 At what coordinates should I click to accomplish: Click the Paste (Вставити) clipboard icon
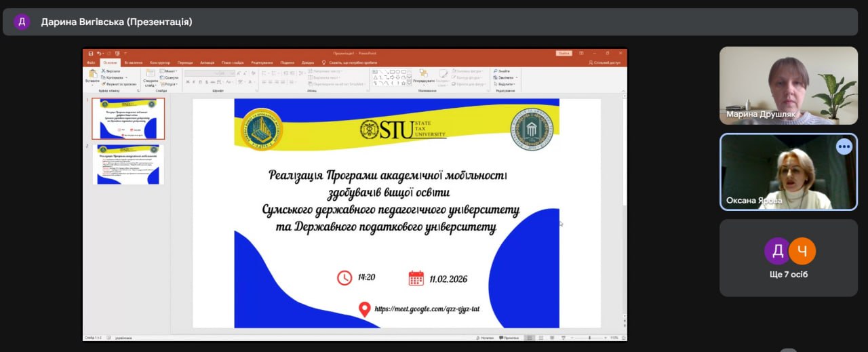point(92,74)
